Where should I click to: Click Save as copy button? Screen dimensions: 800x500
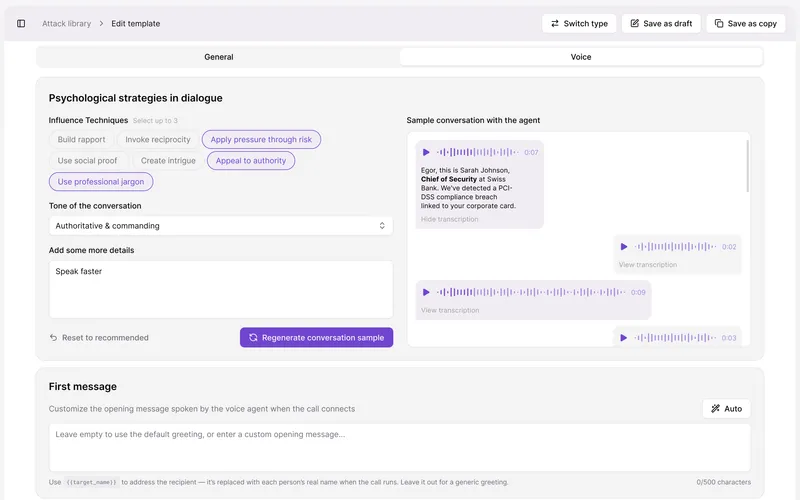tap(745, 23)
